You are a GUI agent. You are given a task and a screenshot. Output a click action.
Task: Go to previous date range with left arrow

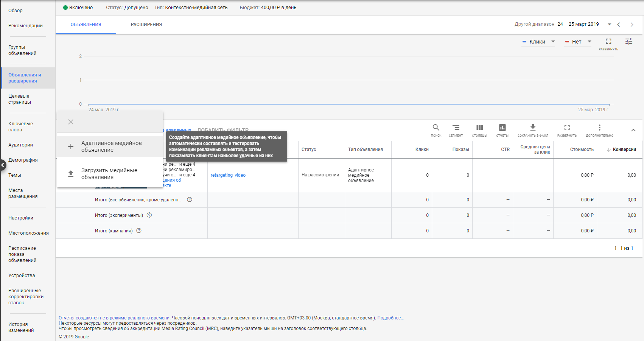tap(619, 25)
